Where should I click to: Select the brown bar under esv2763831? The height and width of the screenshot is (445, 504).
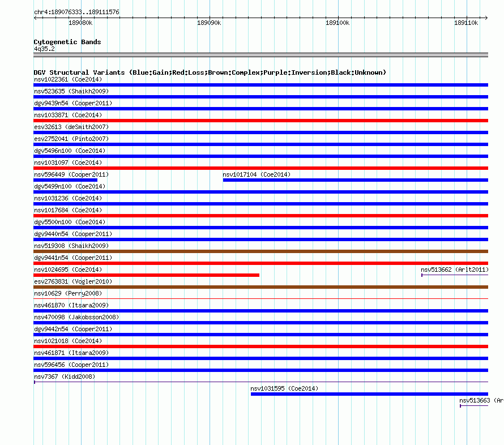[x=260, y=287]
